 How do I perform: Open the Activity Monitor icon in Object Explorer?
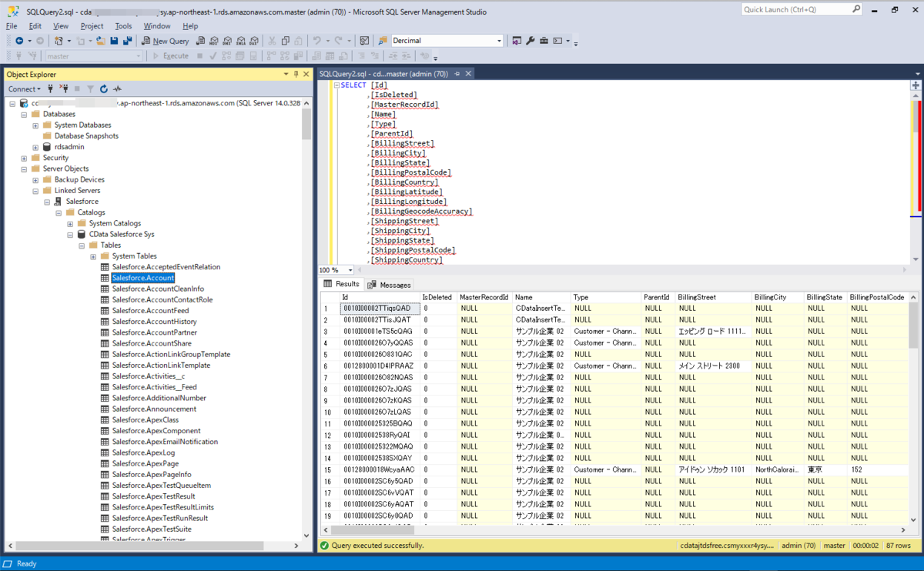point(117,89)
